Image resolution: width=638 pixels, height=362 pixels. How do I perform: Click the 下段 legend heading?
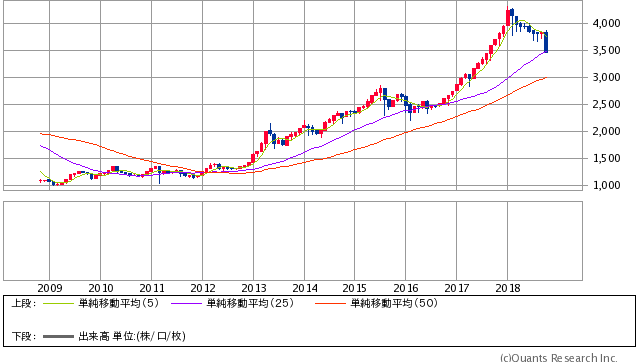coord(24,336)
